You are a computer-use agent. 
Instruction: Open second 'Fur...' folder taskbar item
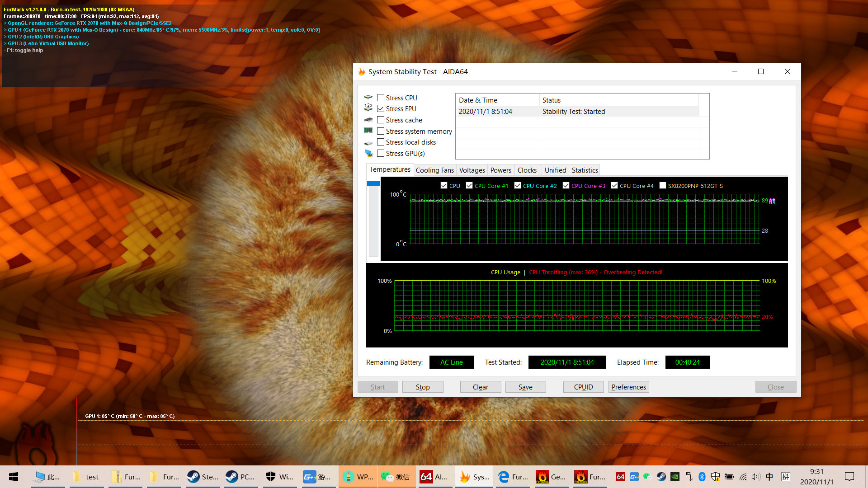164,477
